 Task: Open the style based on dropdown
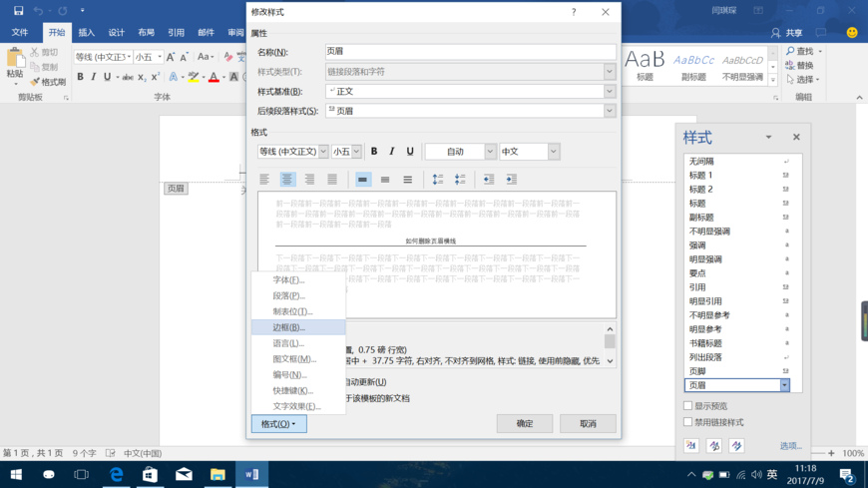point(610,92)
